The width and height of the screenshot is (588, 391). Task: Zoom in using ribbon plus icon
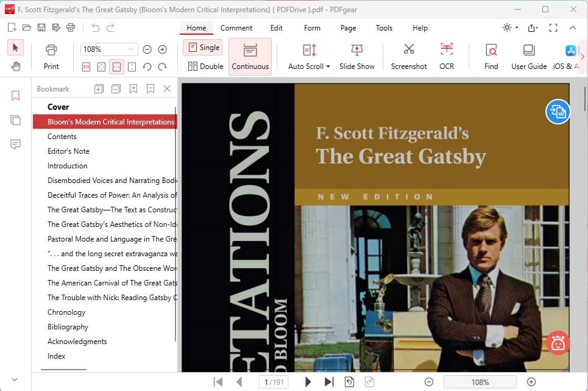tap(162, 49)
